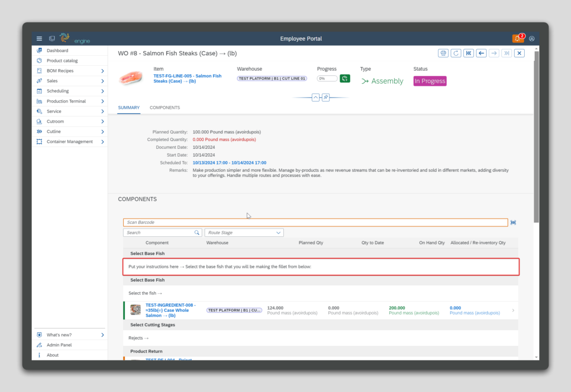Open the hamburger main menu
This screenshot has height=392, width=571.
(x=40, y=38)
